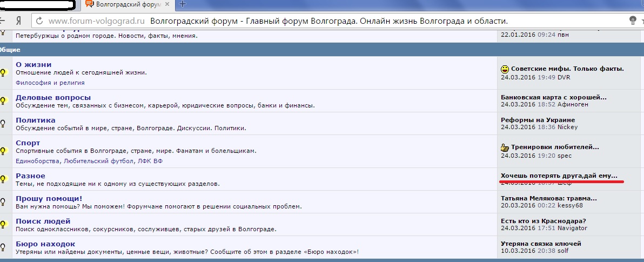Open the ЛФК ВФ subforum
Image resolution: width=644 pixels, height=262 pixels.
pyautogui.click(x=150, y=161)
